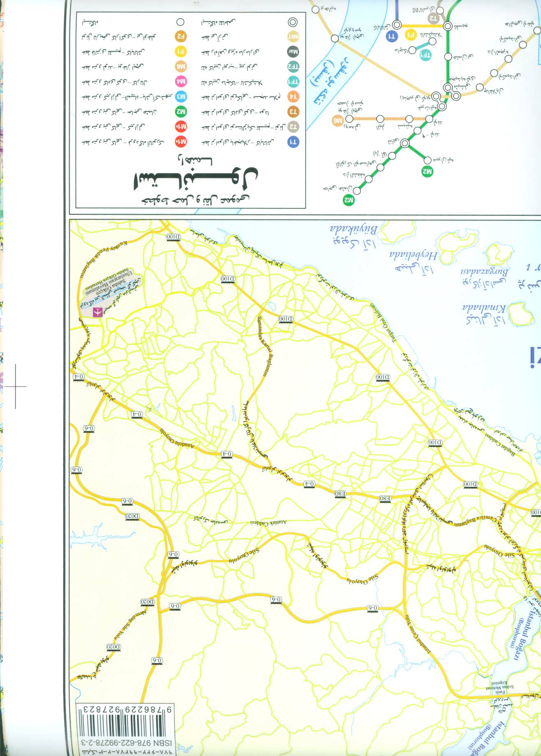
Task: Select the M6 badge on the transit diagram
Action: (x=338, y=120)
